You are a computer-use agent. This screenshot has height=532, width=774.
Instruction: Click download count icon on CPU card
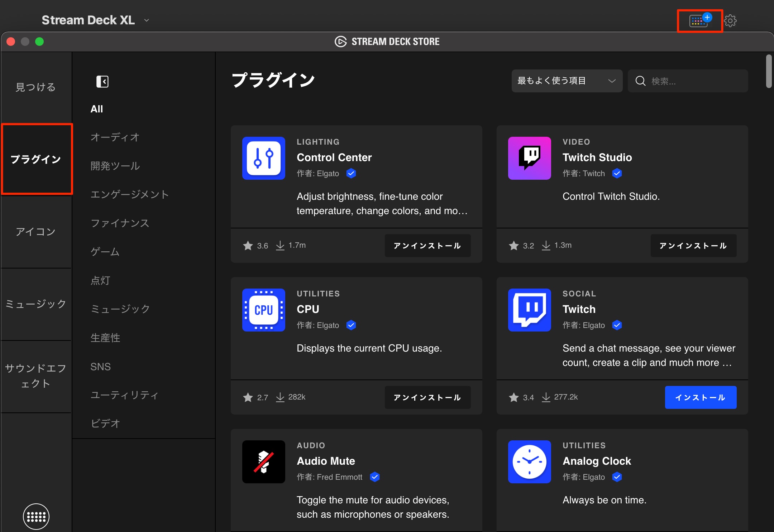coord(280,397)
